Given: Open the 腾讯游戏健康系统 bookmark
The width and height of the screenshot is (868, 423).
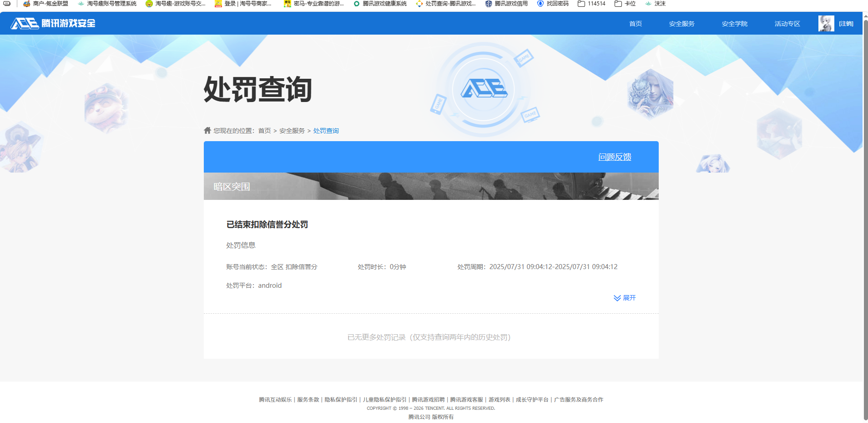Looking at the screenshot, I should pyautogui.click(x=380, y=4).
